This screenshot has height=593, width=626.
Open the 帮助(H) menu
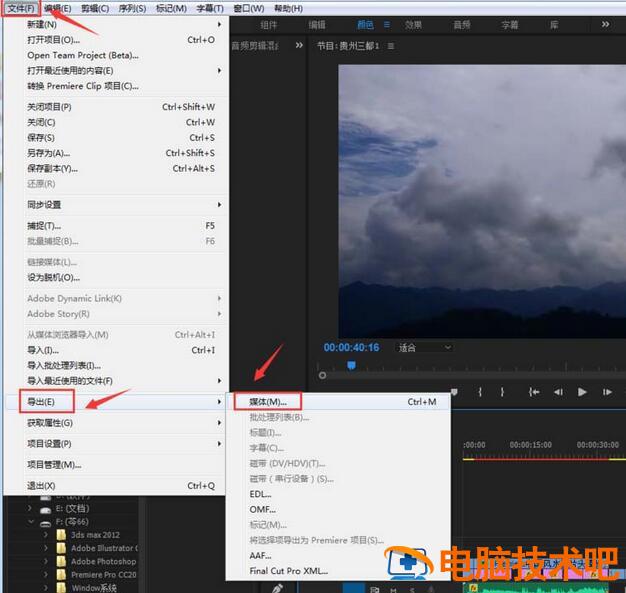(x=288, y=8)
